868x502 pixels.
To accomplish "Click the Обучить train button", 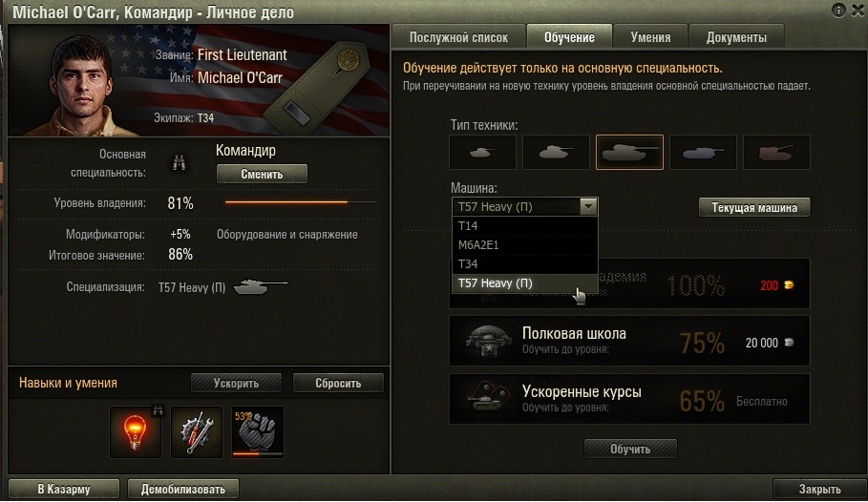I will (x=630, y=449).
